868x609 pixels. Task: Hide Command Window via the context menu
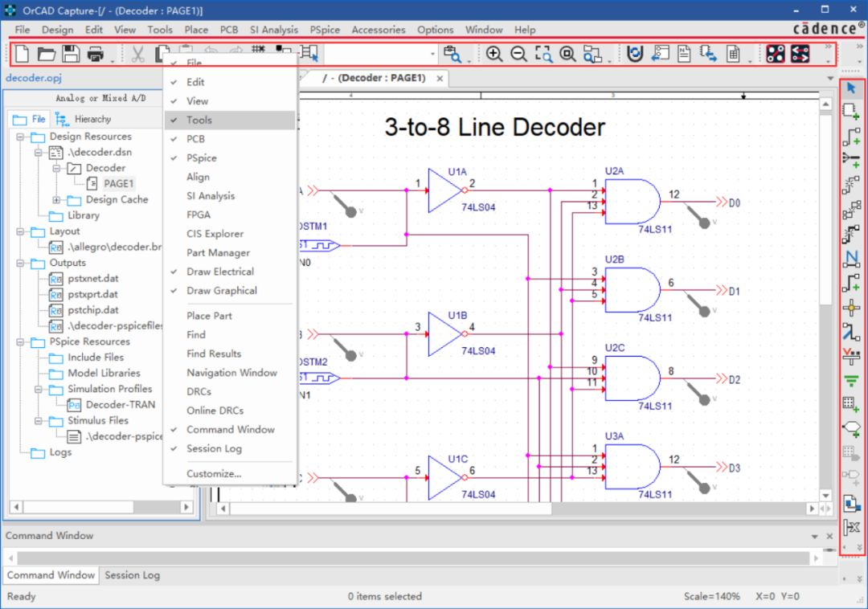[x=230, y=429]
